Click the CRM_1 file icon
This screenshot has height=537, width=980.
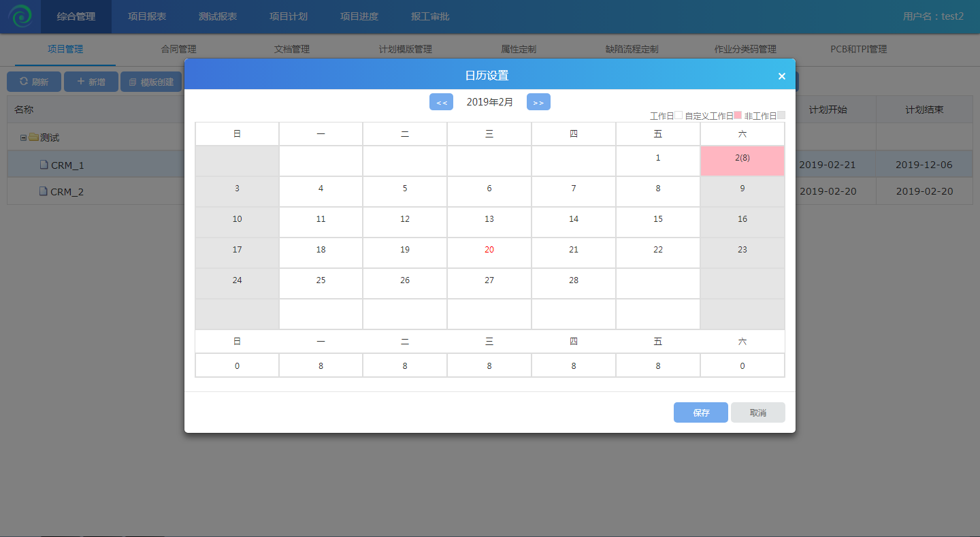click(x=44, y=165)
